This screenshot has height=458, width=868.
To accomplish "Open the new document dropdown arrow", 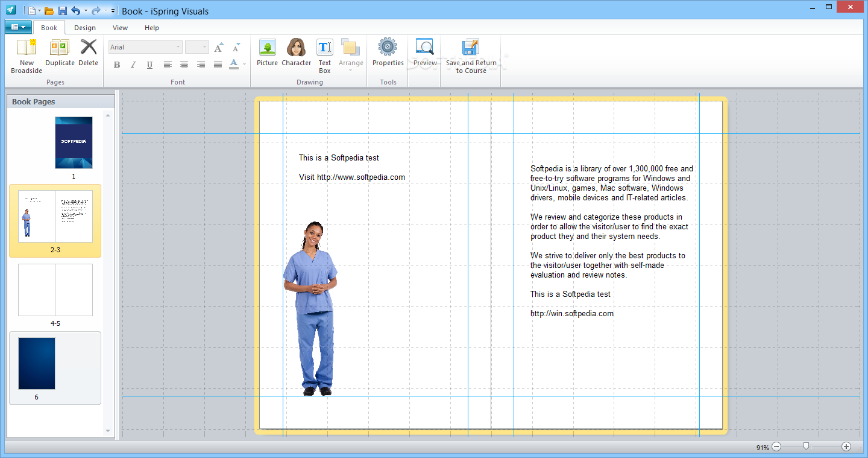I will [x=40, y=11].
